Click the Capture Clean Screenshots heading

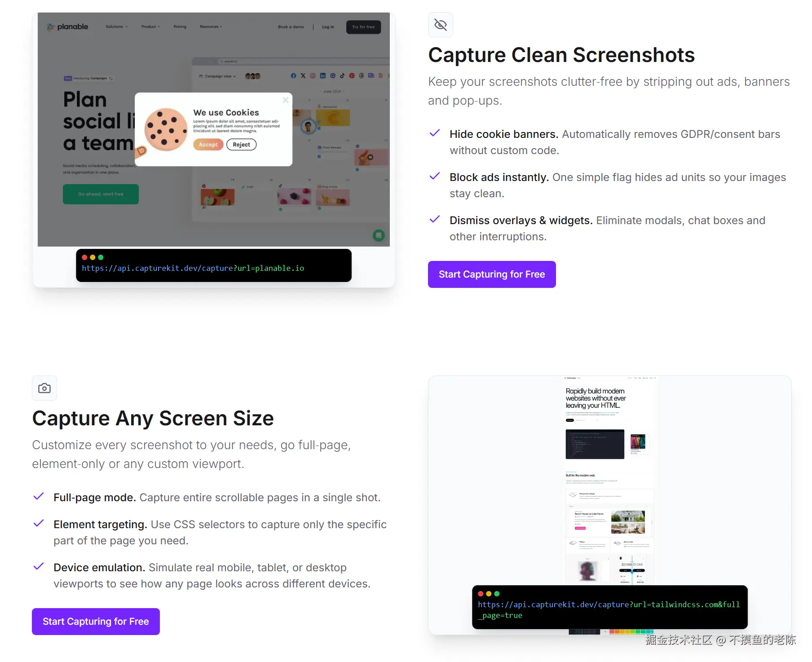point(561,55)
